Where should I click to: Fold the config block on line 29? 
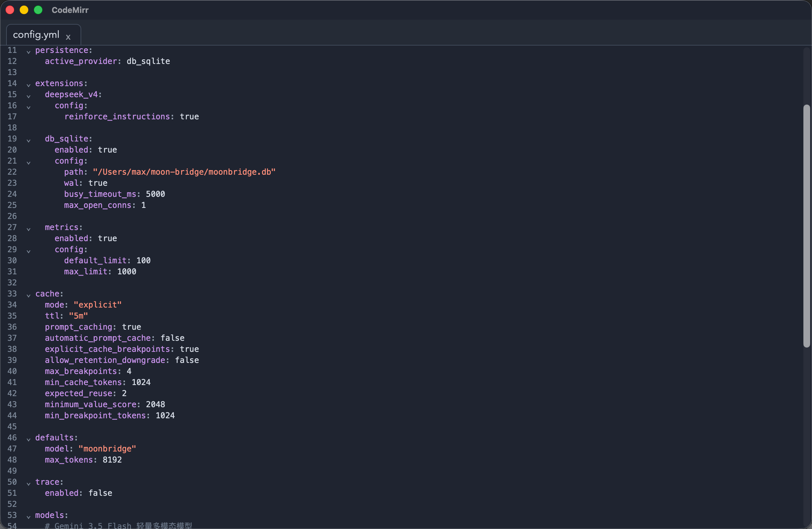(29, 251)
